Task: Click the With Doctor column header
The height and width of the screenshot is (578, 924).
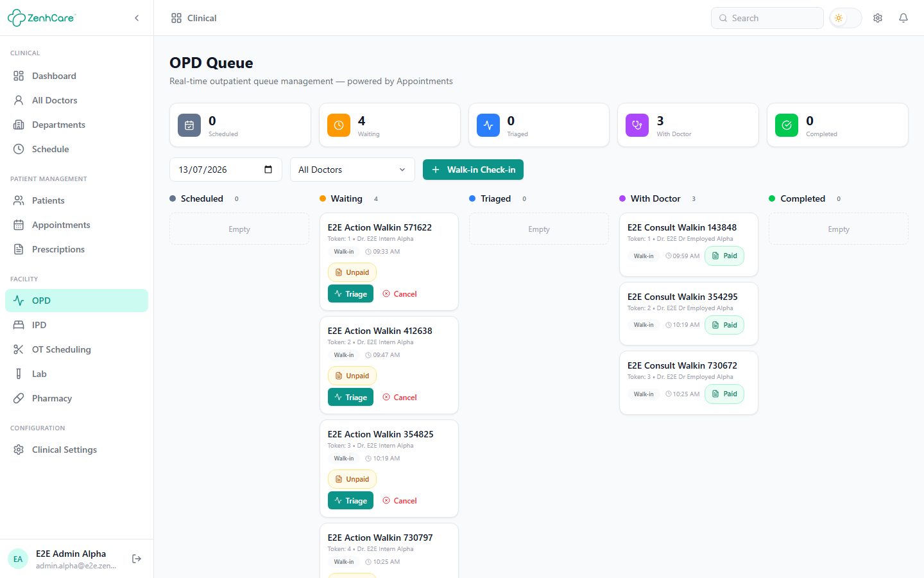Action: pyautogui.click(x=656, y=198)
